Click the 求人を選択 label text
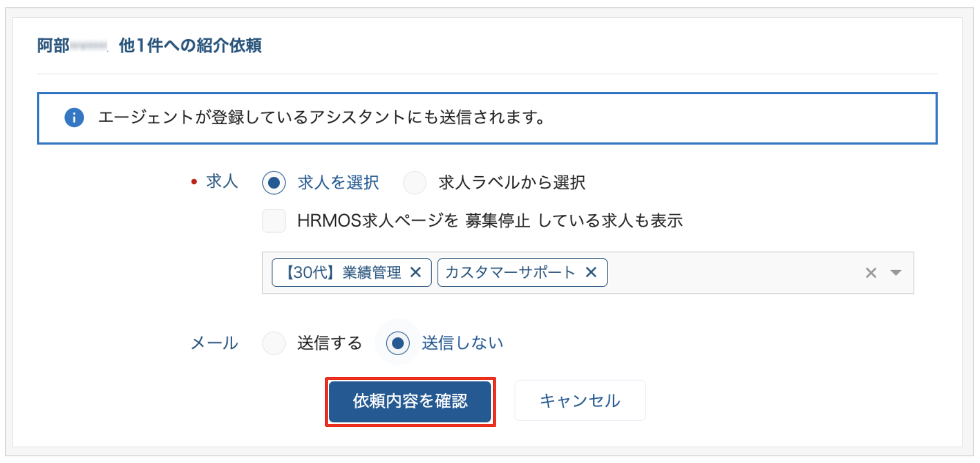This screenshot has height=463, width=980. (338, 182)
